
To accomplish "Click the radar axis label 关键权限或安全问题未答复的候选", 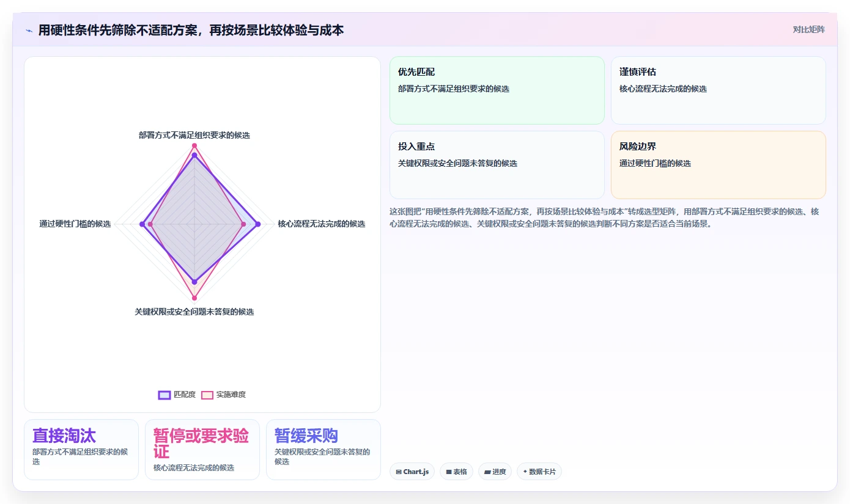I will pyautogui.click(x=194, y=312).
